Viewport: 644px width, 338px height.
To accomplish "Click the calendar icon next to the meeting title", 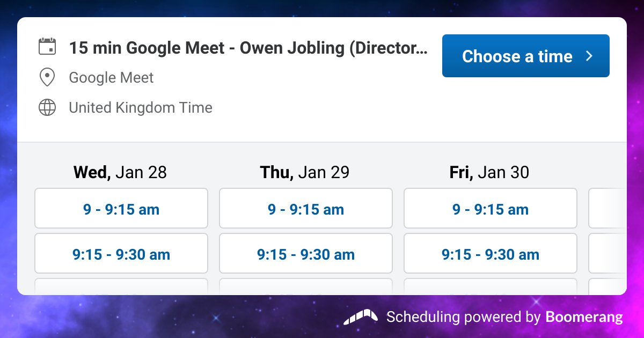I will pos(47,47).
